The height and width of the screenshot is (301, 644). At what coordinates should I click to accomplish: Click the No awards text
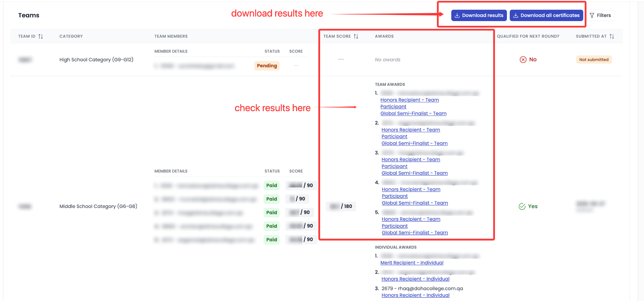click(387, 60)
